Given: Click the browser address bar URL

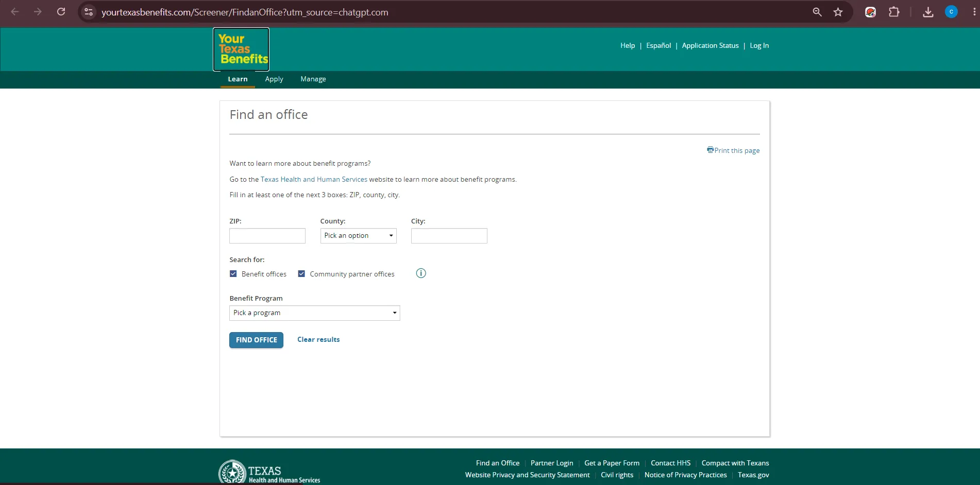Looking at the screenshot, I should pos(245,12).
